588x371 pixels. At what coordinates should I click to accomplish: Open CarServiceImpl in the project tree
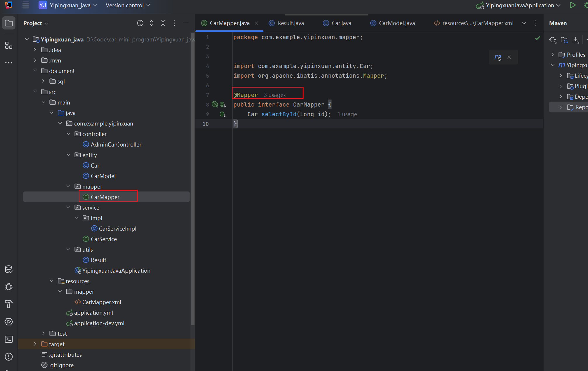click(117, 229)
